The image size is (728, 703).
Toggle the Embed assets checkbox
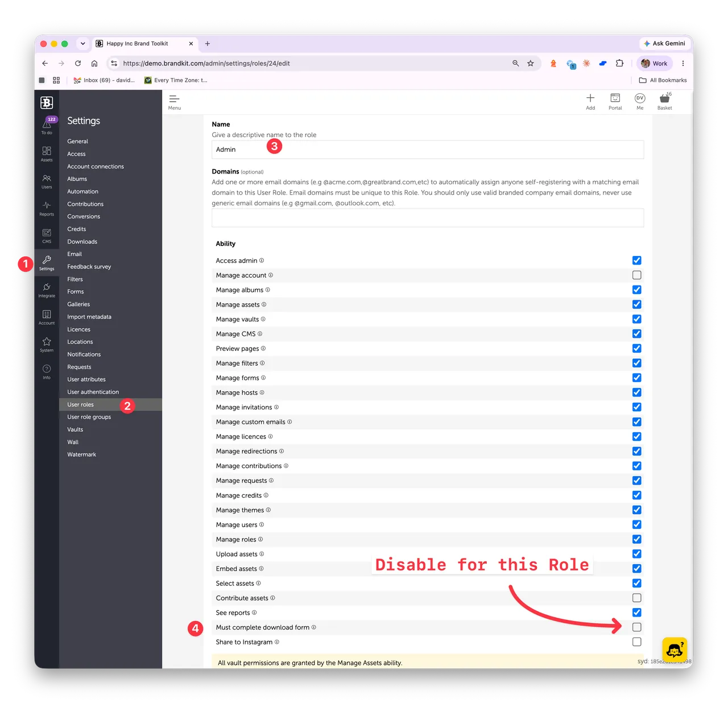pos(637,568)
